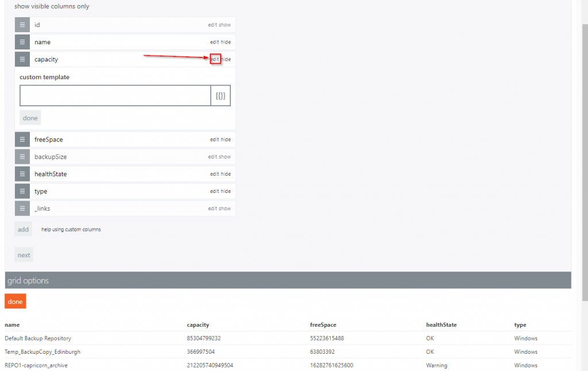588x371 pixels.
Task: Show the backupSize column
Action: point(225,157)
